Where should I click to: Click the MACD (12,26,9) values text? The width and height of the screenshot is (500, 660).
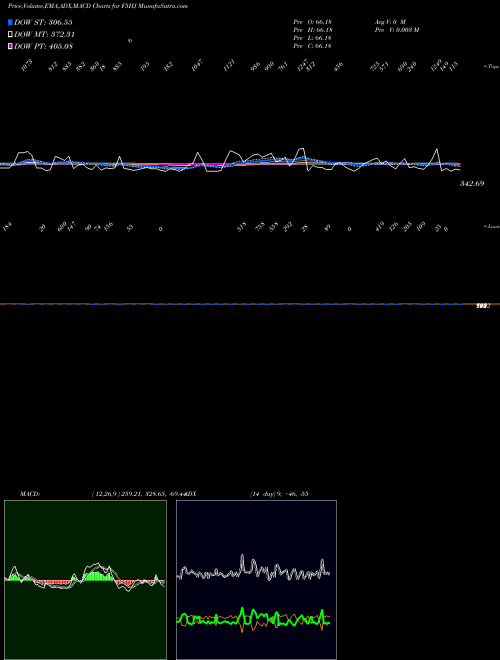139,494
